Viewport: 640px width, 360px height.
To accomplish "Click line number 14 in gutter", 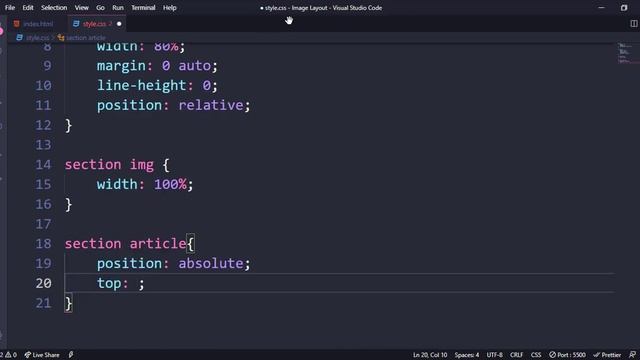I will [x=43, y=164].
